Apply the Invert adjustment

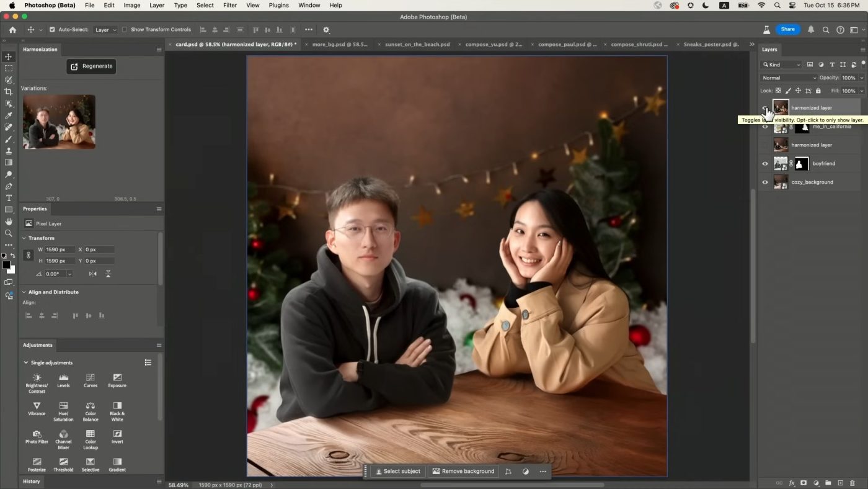[117, 437]
